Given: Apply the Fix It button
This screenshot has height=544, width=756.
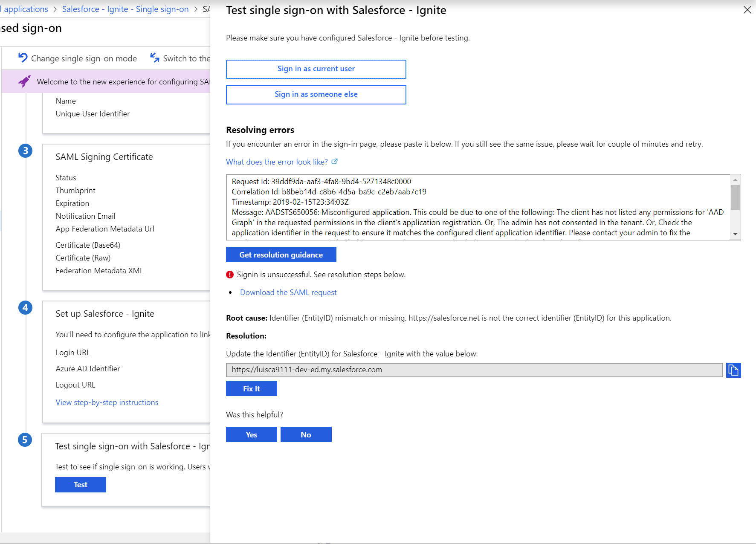Looking at the screenshot, I should (x=252, y=389).
